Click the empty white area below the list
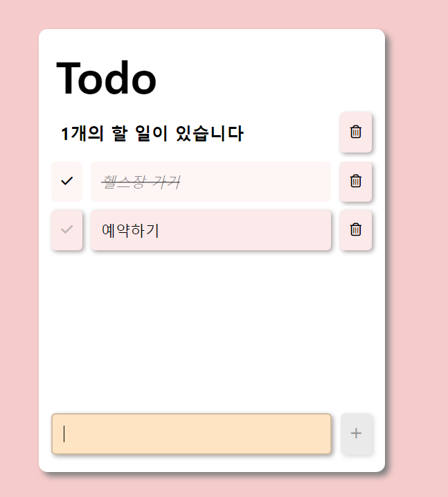448x497 pixels. [211, 330]
